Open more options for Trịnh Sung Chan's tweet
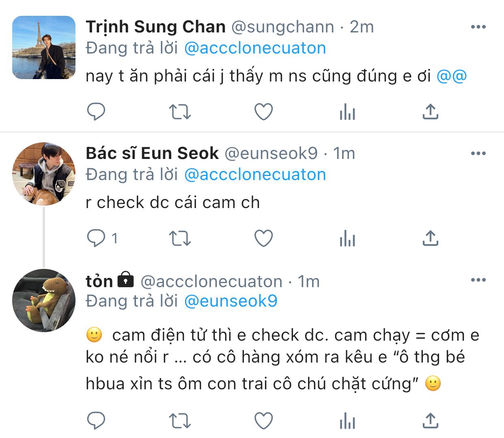Screen dimensions: 504x438 [x=478, y=27]
